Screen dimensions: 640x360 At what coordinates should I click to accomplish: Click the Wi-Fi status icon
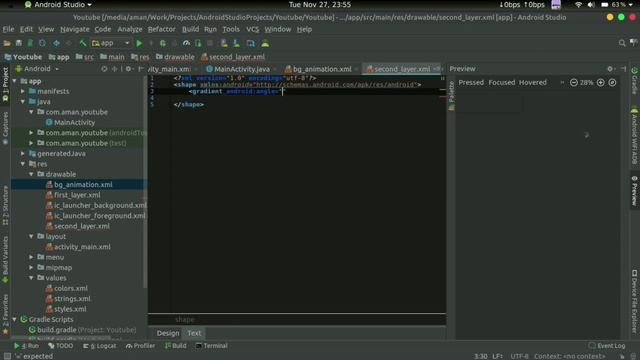coord(578,5)
